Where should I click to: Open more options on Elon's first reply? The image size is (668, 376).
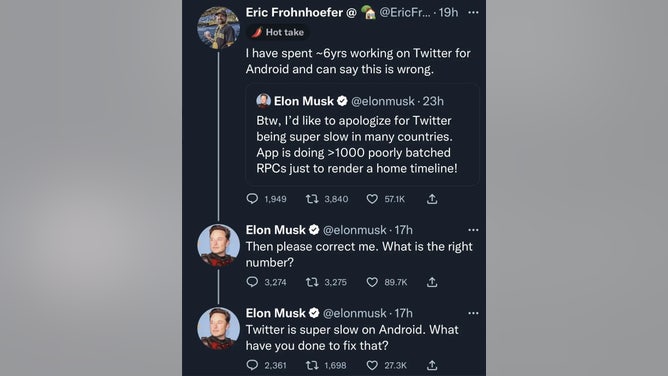coord(473,230)
